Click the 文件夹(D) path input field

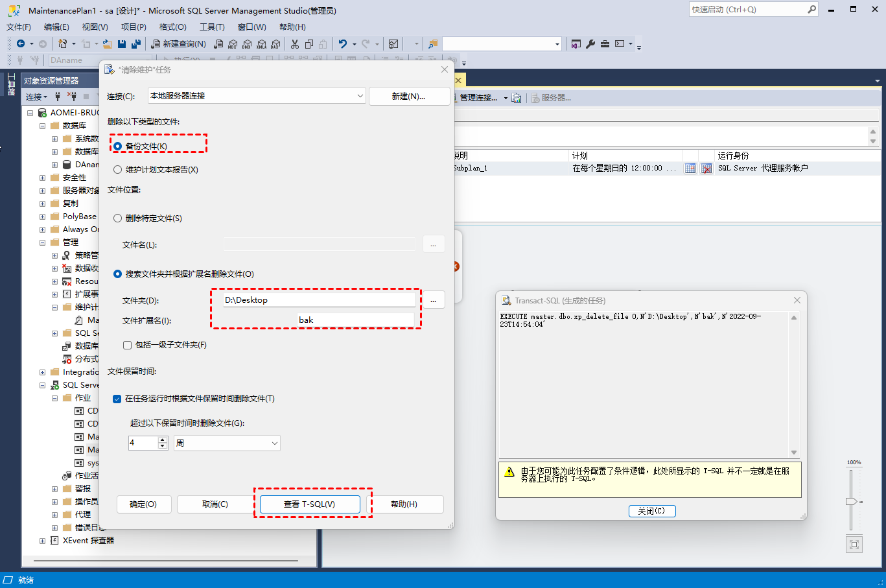[319, 300]
